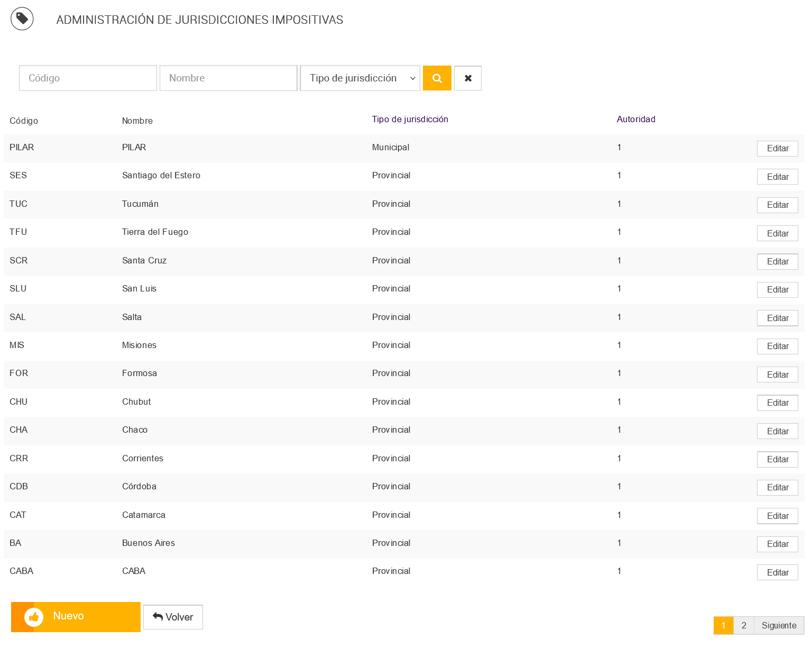Create a new jurisdiction with Nuevo

coord(76,617)
